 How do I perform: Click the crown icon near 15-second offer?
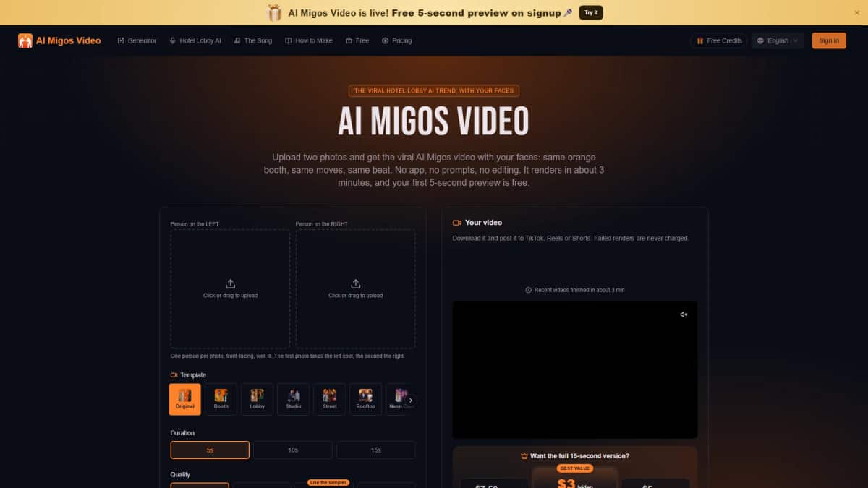click(524, 456)
